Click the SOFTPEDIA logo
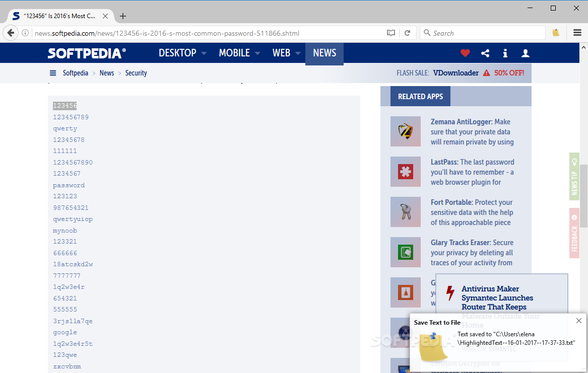The width and height of the screenshot is (588, 373). coord(87,53)
